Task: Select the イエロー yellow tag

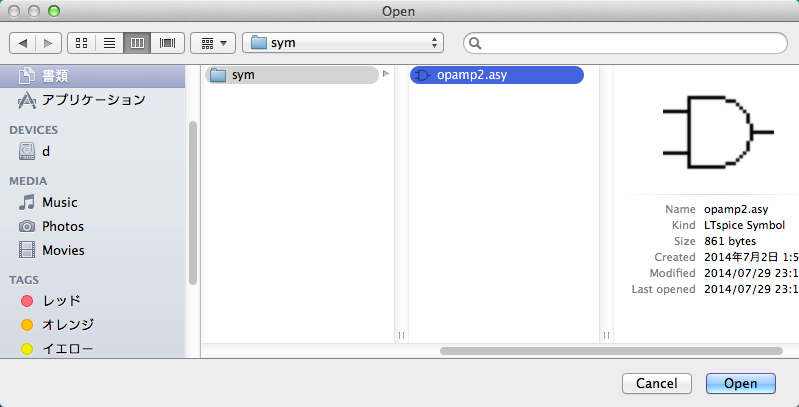Action: pyautogui.click(x=92, y=349)
